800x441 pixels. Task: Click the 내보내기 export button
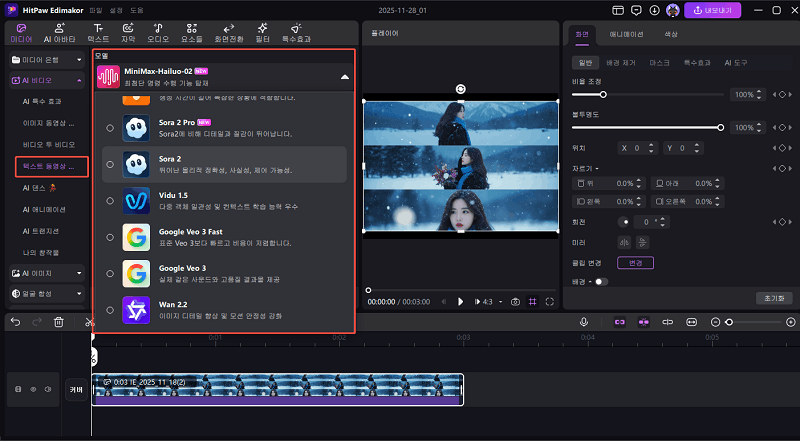(x=712, y=10)
